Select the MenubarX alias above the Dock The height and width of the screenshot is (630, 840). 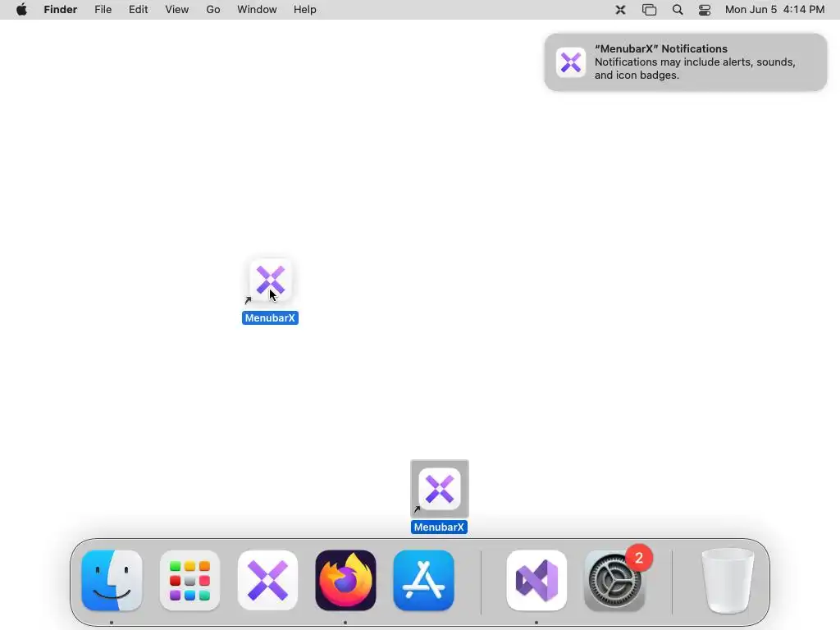440,489
